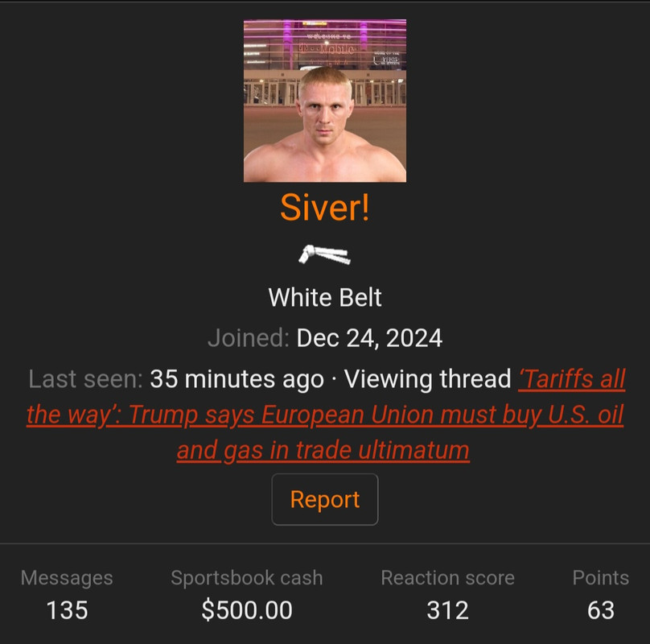This screenshot has height=644, width=650.
Task: Click the Viewing thread status text
Action: point(427,379)
